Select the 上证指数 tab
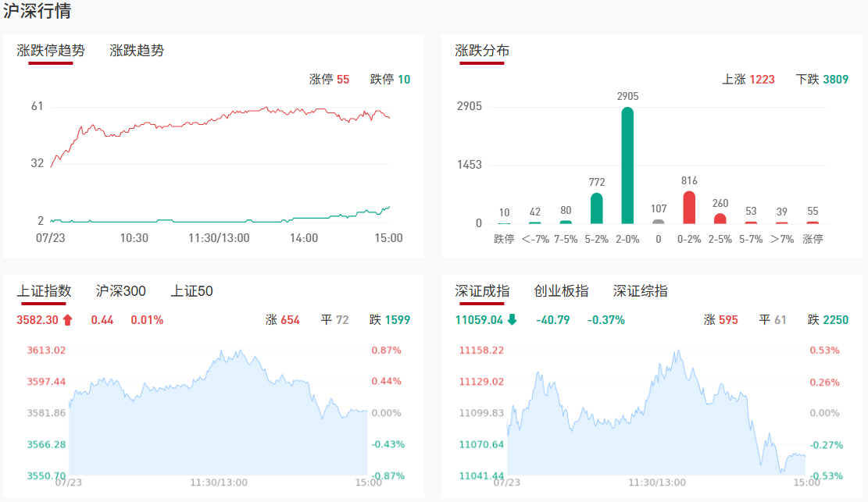 44,291
